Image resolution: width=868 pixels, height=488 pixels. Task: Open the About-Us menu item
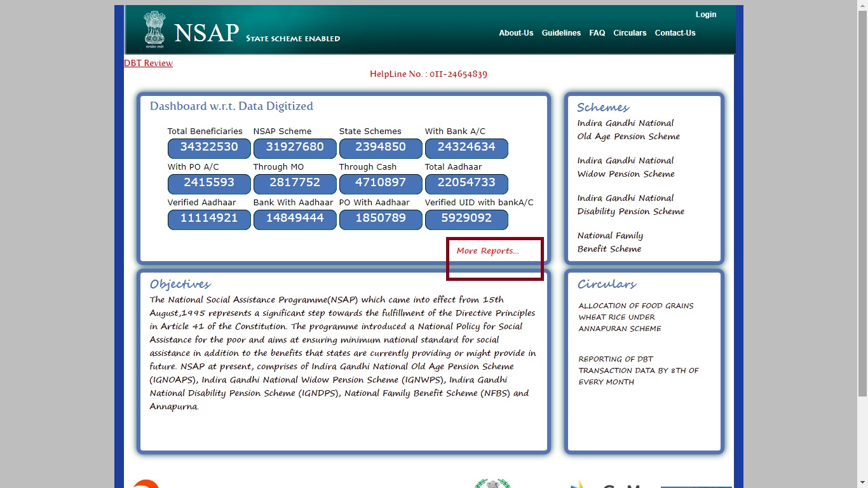point(516,33)
